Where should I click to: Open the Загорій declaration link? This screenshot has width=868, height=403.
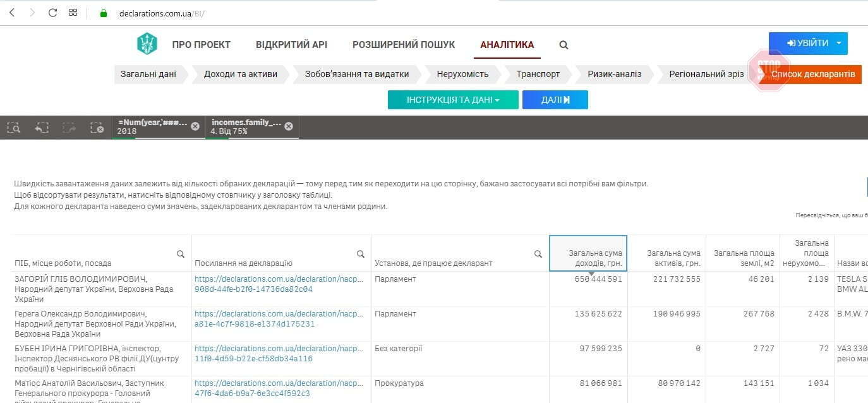click(279, 284)
